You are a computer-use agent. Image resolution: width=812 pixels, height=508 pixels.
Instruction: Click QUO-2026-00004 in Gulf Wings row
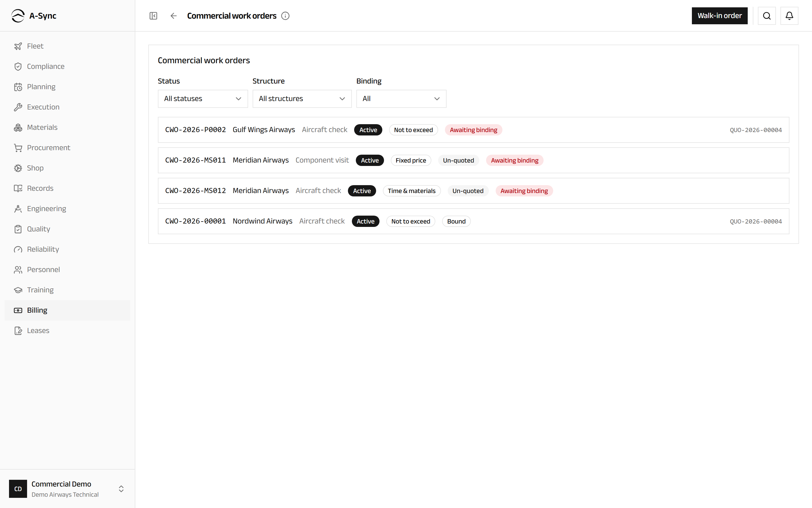[756, 130]
